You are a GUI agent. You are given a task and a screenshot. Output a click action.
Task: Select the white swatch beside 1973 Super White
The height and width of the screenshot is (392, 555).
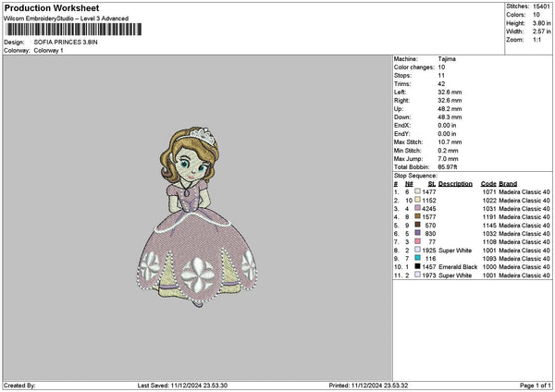pyautogui.click(x=418, y=275)
